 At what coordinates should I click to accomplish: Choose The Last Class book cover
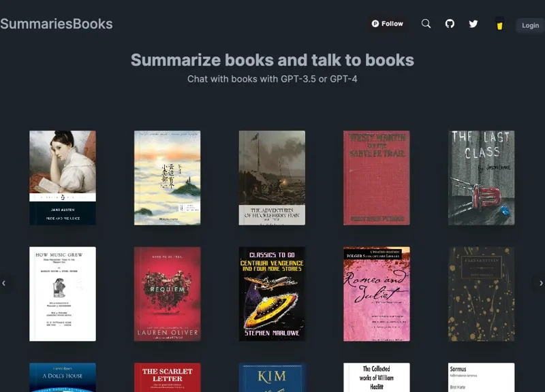[481, 178]
